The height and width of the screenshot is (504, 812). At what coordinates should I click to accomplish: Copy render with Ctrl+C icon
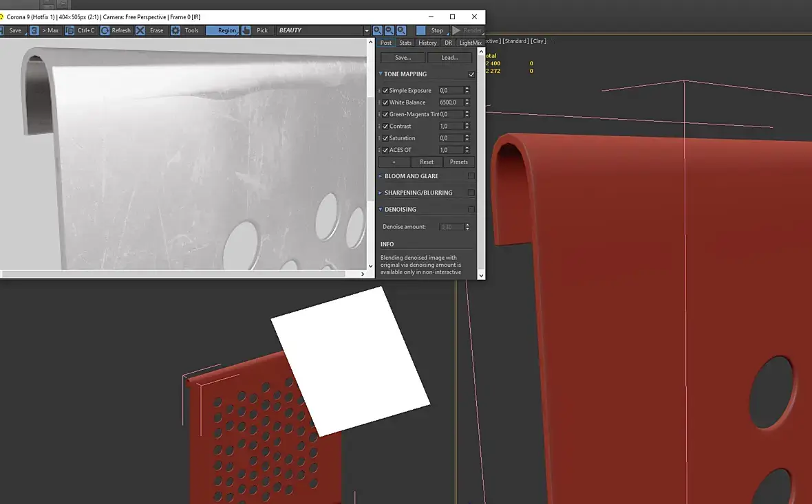click(x=70, y=30)
